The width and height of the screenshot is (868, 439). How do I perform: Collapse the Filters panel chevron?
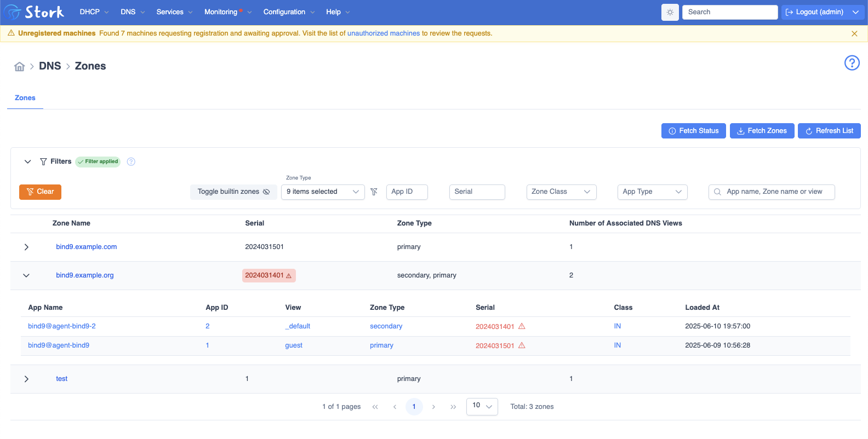click(27, 161)
